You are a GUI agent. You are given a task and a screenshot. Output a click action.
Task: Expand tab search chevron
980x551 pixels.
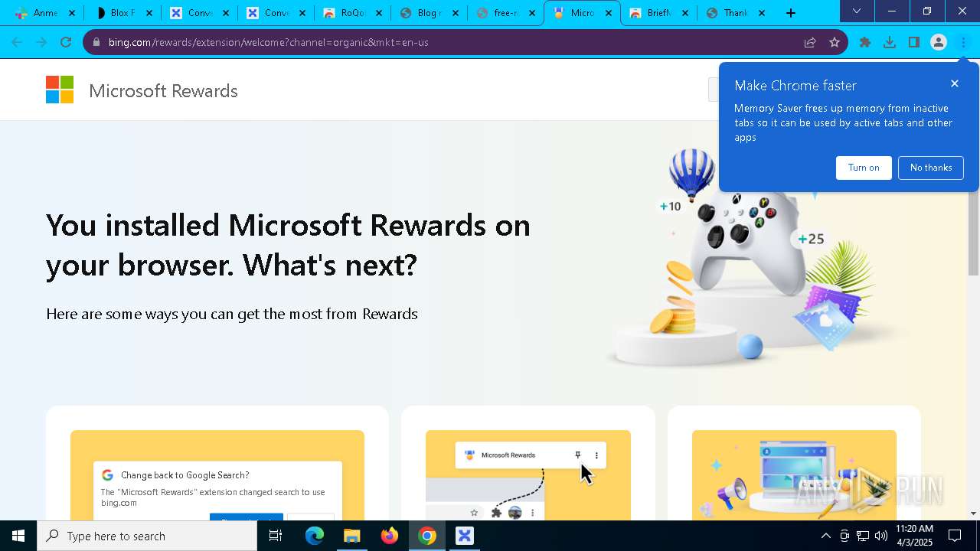click(x=857, y=11)
